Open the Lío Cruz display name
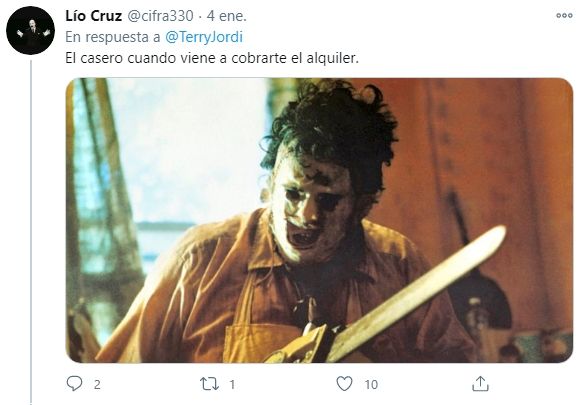Screen dimensions: 578x405 pyautogui.click(x=94, y=16)
